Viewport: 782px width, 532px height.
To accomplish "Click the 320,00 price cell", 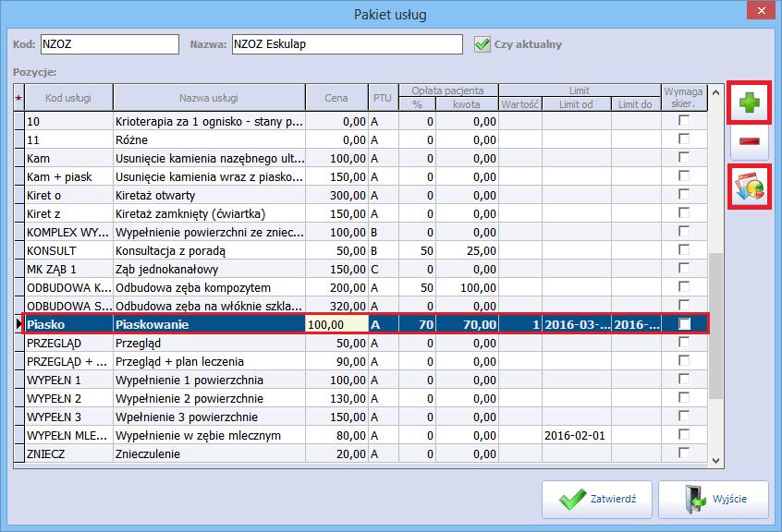I will coord(336,306).
